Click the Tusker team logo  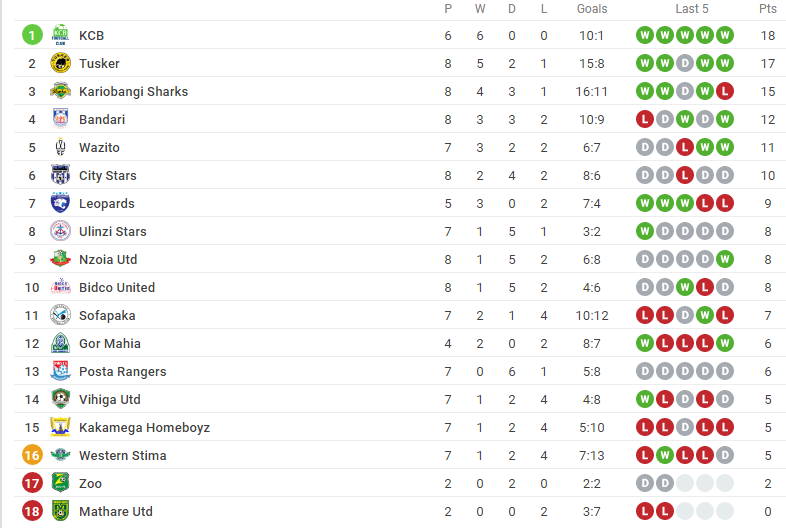coord(60,63)
